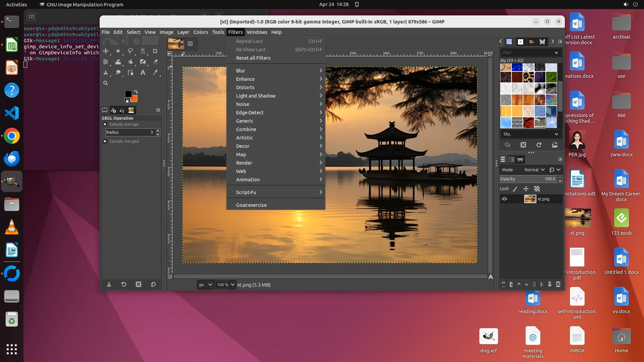Swap foreground and background colors
The height and width of the screenshot is (362, 644).
pyautogui.click(x=136, y=92)
